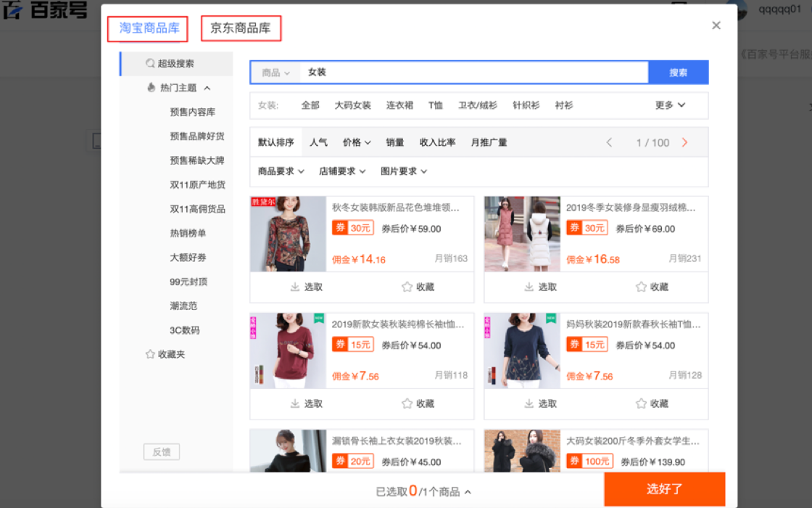
Task: Click 大码女装200斤冬季外套 product title
Action: [x=632, y=441]
